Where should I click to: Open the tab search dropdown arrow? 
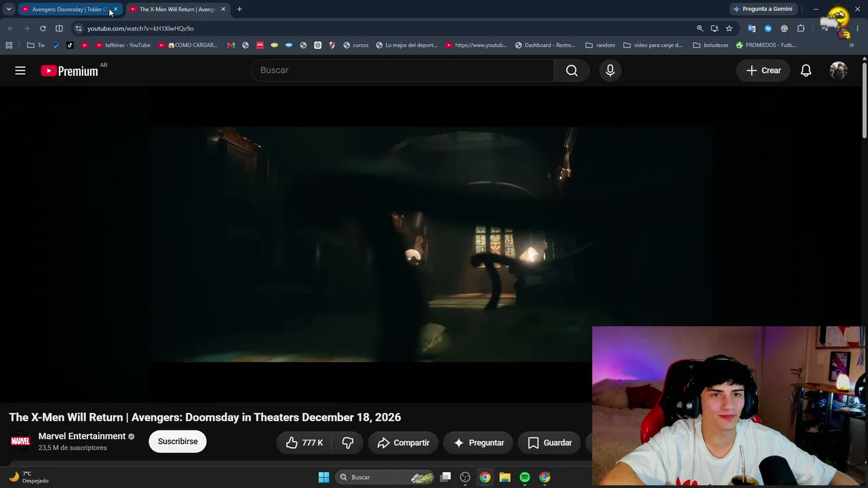[9, 9]
